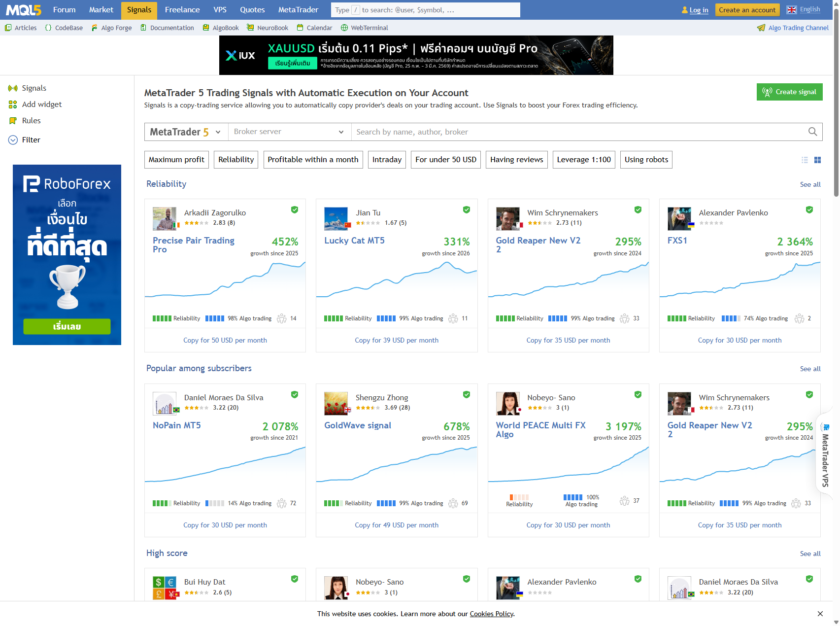This screenshot has width=840, height=626.
Task: Click the user icon beside Log in
Action: click(x=685, y=10)
